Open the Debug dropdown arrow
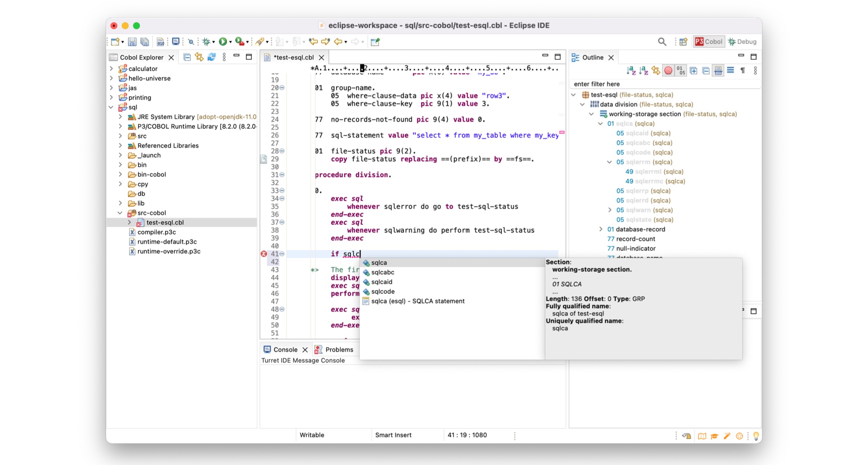868x465 pixels. click(x=214, y=42)
